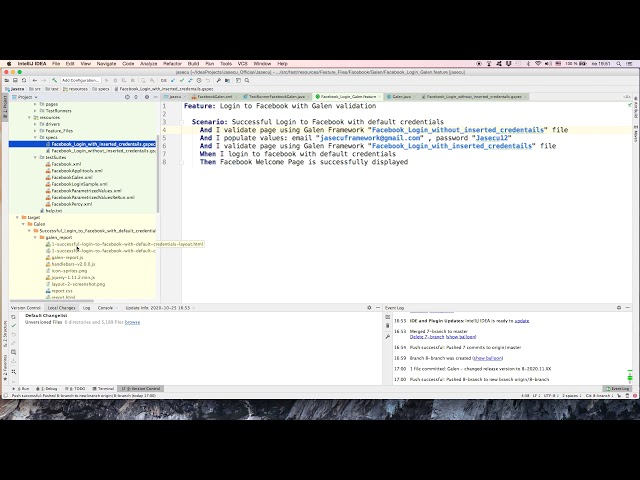The width and height of the screenshot is (640, 480).
Task: Click editor line 4 validate step text
Action: coord(384,130)
